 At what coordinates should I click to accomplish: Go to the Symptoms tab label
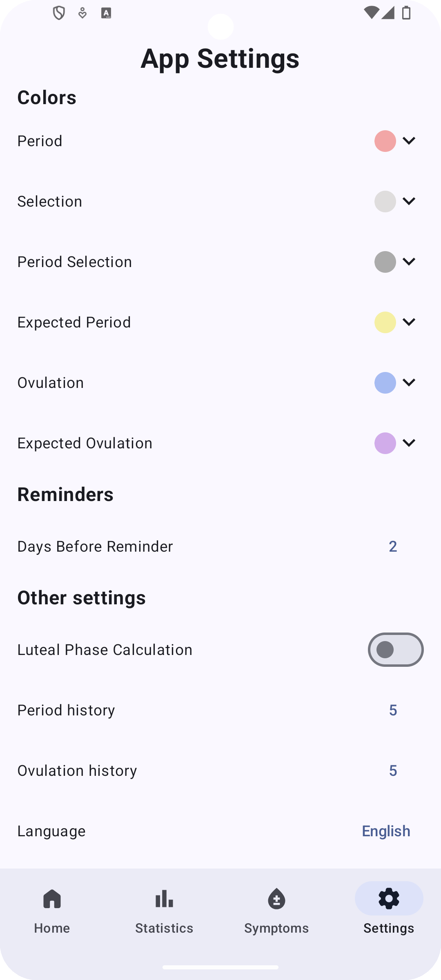276,928
